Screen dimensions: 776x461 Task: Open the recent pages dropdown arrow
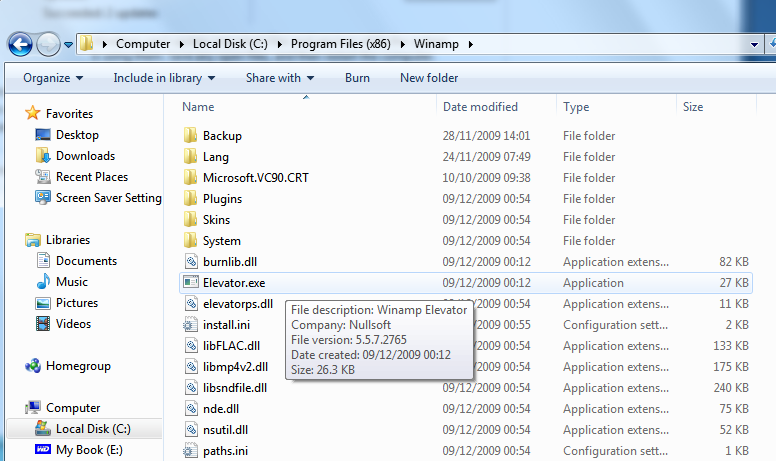pos(68,45)
